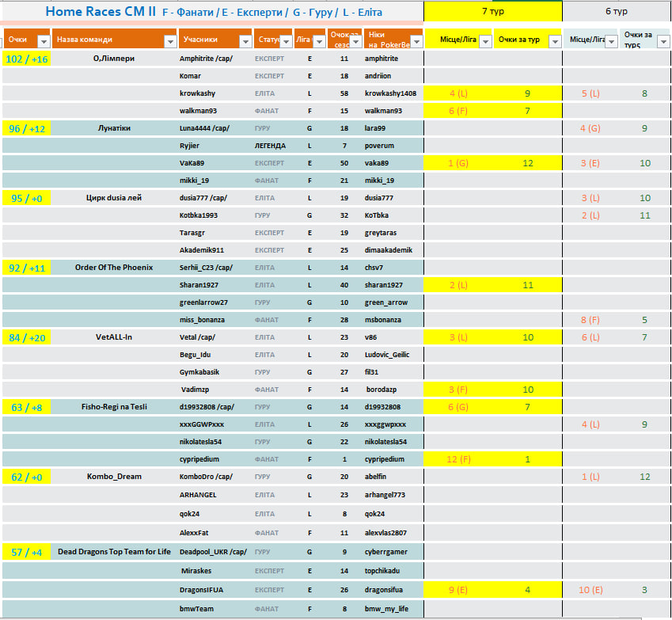Viewport: 672px width, 620px height.
Task: Click team name "Цирк dusia лей"
Action: click(114, 198)
